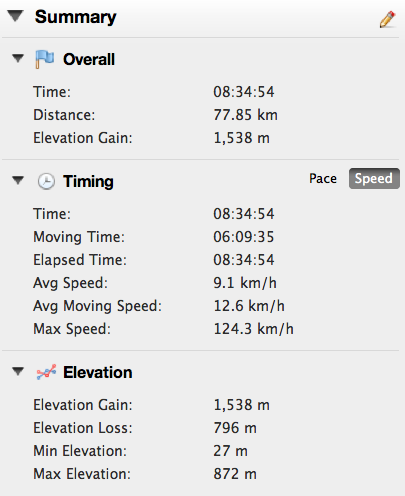Click the Avg Moving Speed value
The image size is (405, 496).
249,306
